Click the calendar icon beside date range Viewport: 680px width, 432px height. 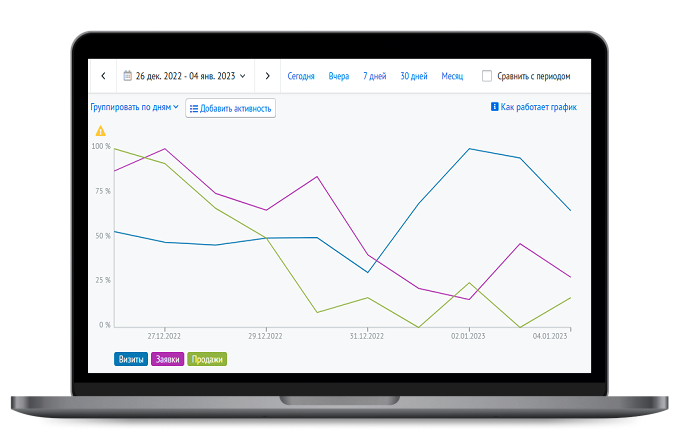[x=128, y=76]
